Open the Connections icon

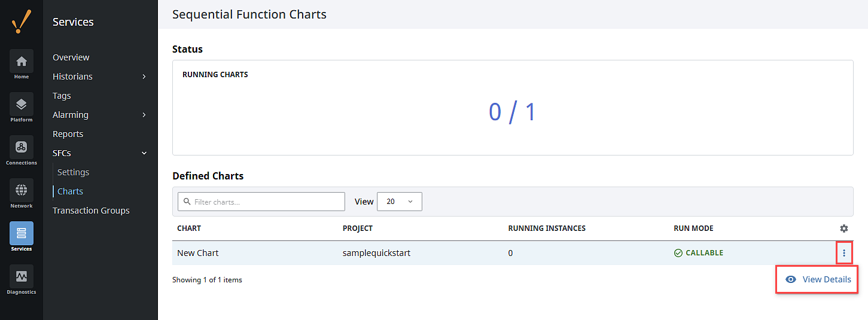(22, 147)
